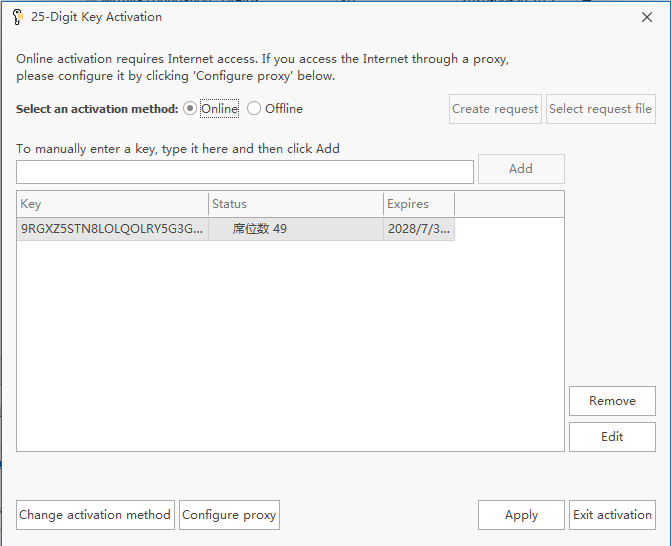Image resolution: width=671 pixels, height=546 pixels.
Task: Open Change activation method
Action: click(x=95, y=515)
